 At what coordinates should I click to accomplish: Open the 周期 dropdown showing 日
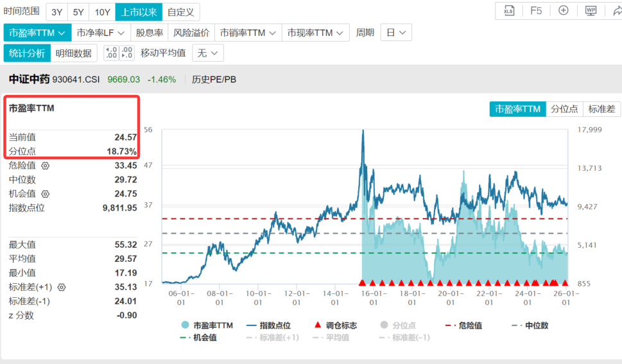click(395, 33)
